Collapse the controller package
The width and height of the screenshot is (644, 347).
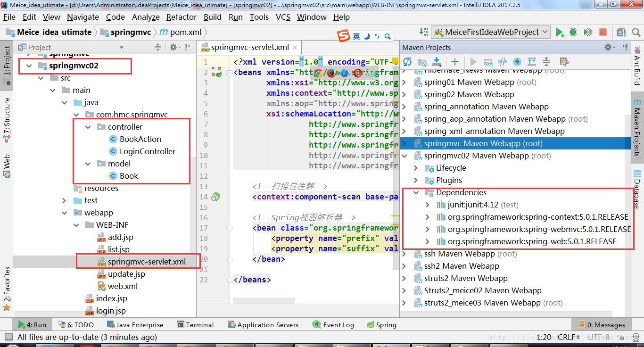click(x=88, y=127)
